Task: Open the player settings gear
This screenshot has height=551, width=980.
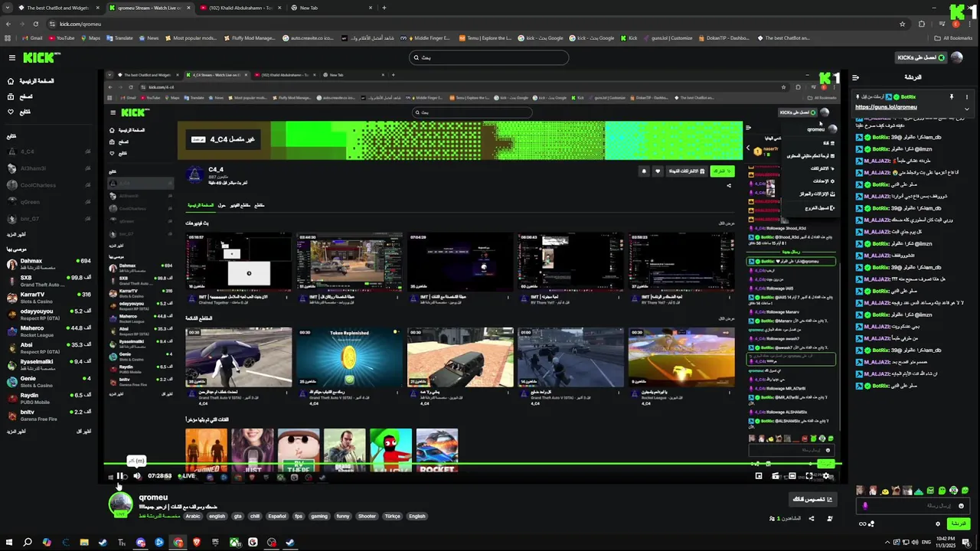Action: click(827, 476)
